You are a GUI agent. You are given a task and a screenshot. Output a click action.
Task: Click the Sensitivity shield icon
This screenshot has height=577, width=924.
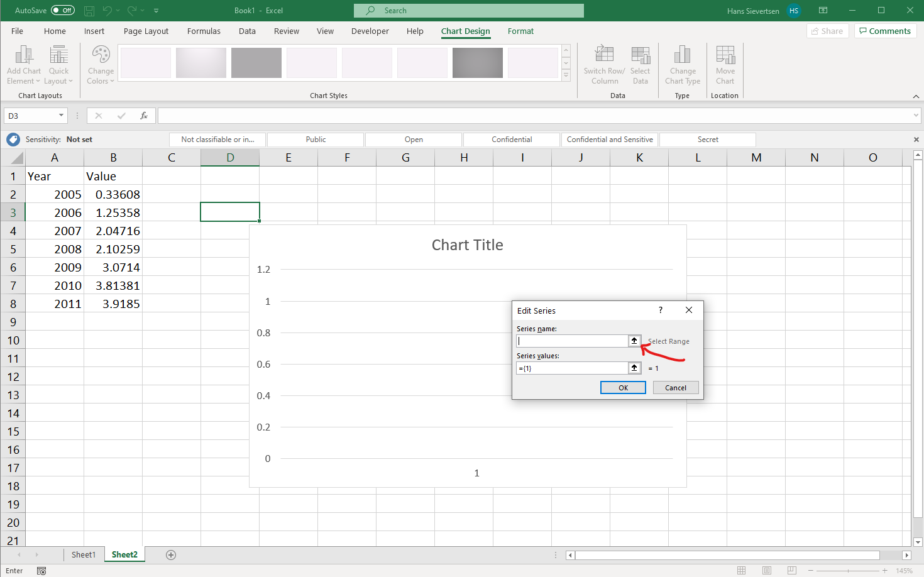point(13,140)
